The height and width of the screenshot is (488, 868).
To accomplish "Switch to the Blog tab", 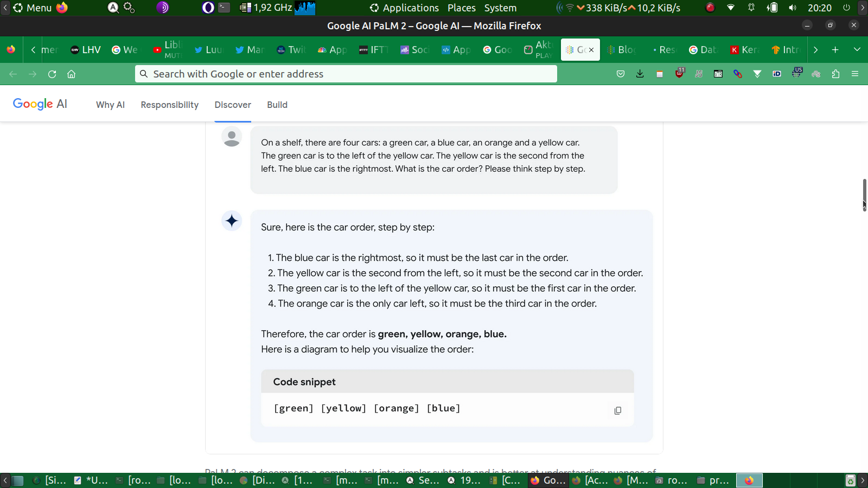I will coord(621,50).
